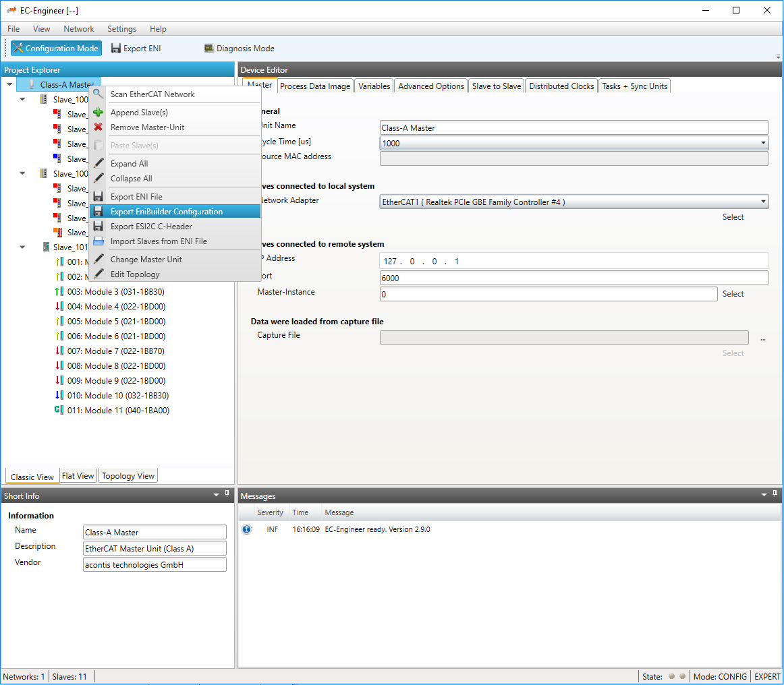Switch to the Topology View tab

pos(128,476)
